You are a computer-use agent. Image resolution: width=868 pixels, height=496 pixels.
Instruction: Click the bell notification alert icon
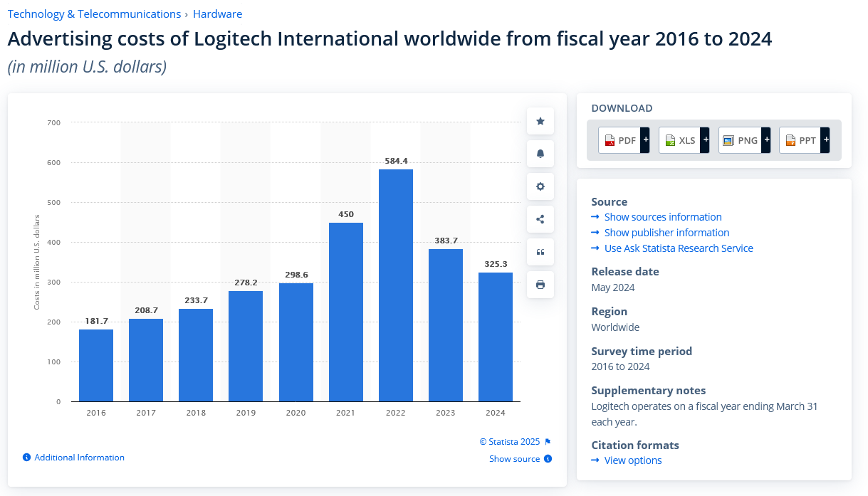tap(540, 154)
